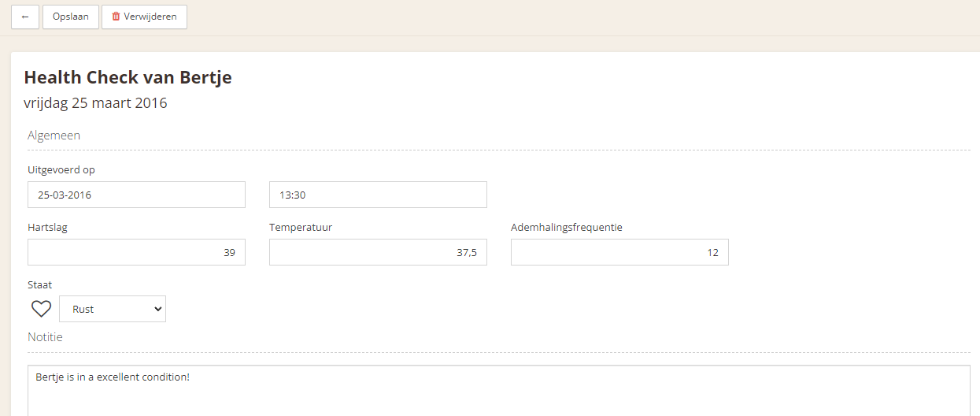Select the date text vrijdag 25 maart 2016
Image resolution: width=980 pixels, height=416 pixels.
(x=96, y=103)
